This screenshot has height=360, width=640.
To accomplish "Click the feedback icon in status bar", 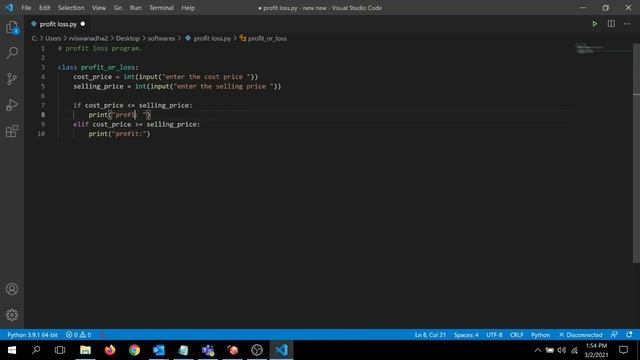I will (x=614, y=335).
